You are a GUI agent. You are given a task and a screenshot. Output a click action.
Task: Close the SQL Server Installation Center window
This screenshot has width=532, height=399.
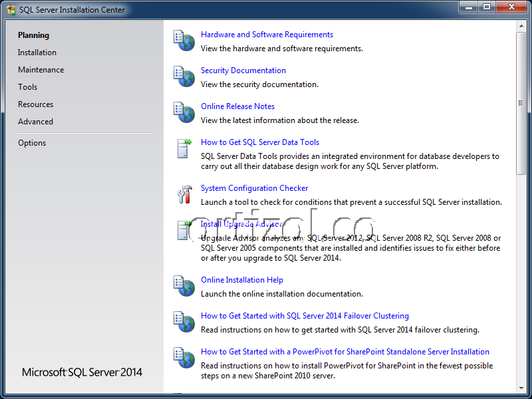(511, 7)
